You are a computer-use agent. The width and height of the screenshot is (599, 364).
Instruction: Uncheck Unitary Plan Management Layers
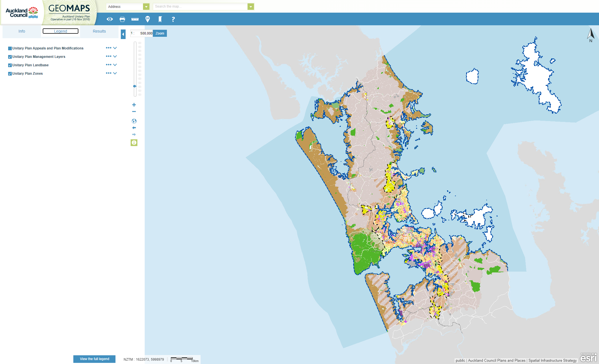(x=10, y=57)
